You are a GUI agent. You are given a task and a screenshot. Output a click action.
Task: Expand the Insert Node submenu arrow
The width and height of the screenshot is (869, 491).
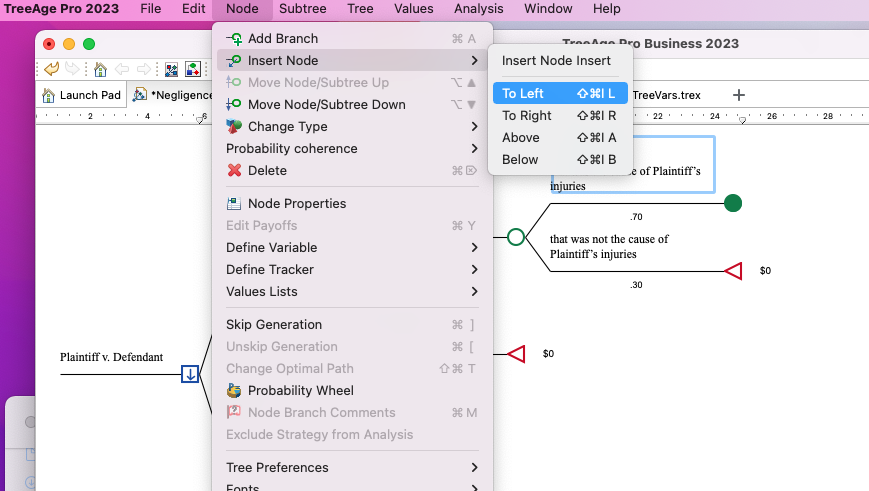pos(474,60)
